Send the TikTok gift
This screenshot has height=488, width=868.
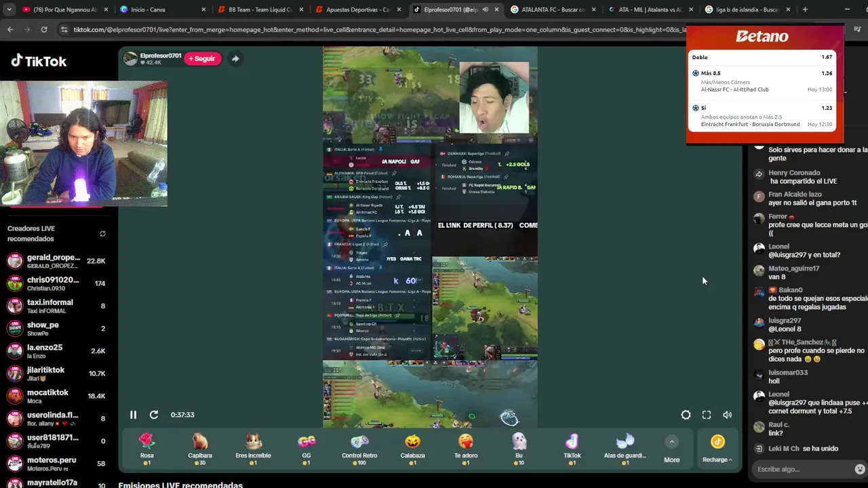572,449
